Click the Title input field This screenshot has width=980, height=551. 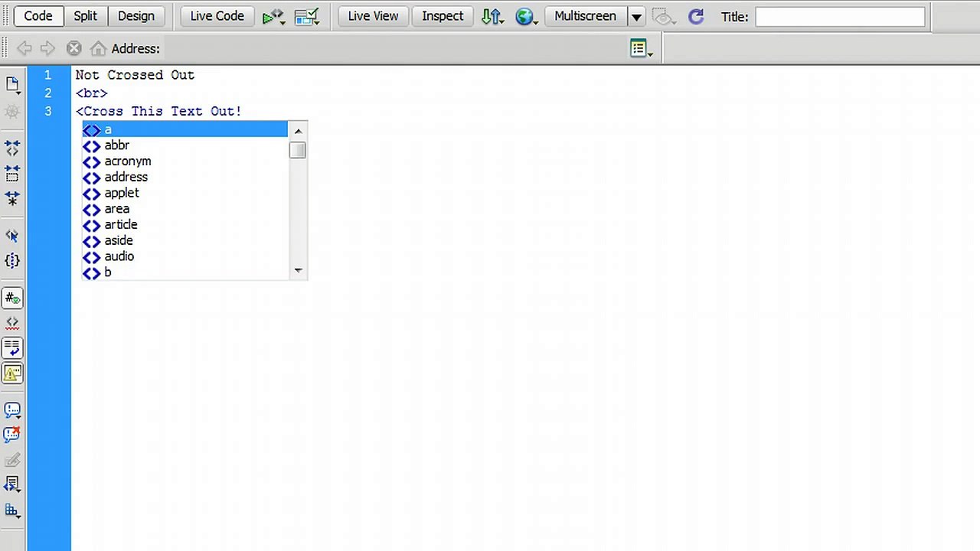[840, 17]
